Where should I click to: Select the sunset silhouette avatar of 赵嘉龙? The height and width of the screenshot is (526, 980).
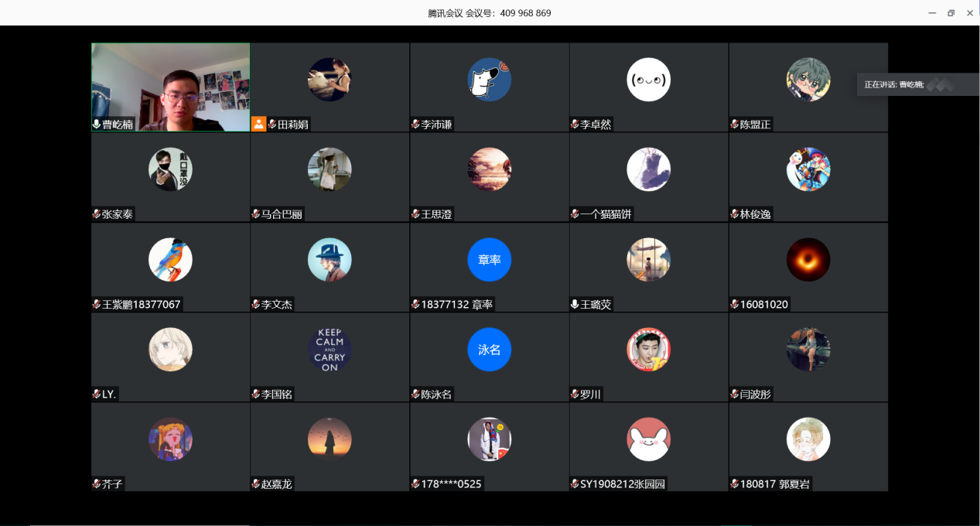tap(330, 439)
